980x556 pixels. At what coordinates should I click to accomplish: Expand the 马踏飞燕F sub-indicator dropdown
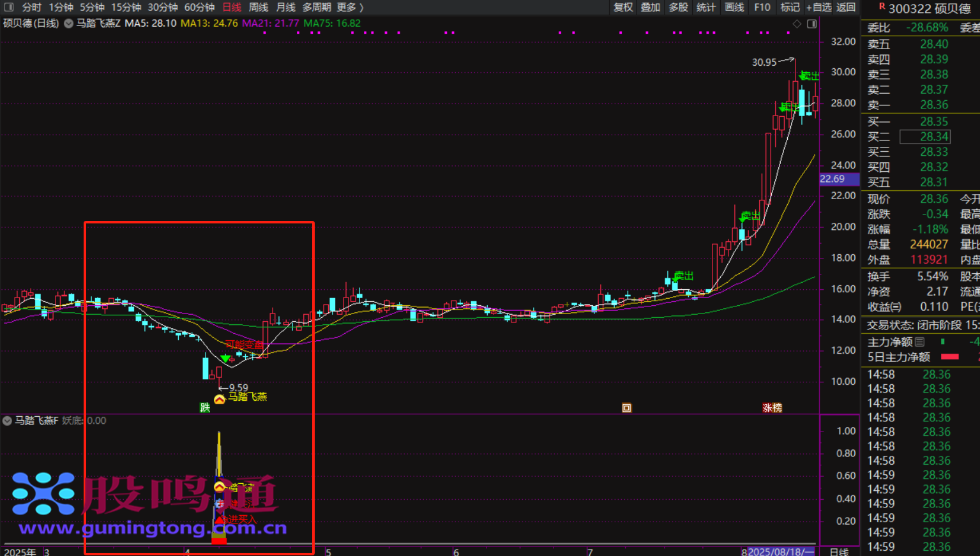[x=7, y=421]
